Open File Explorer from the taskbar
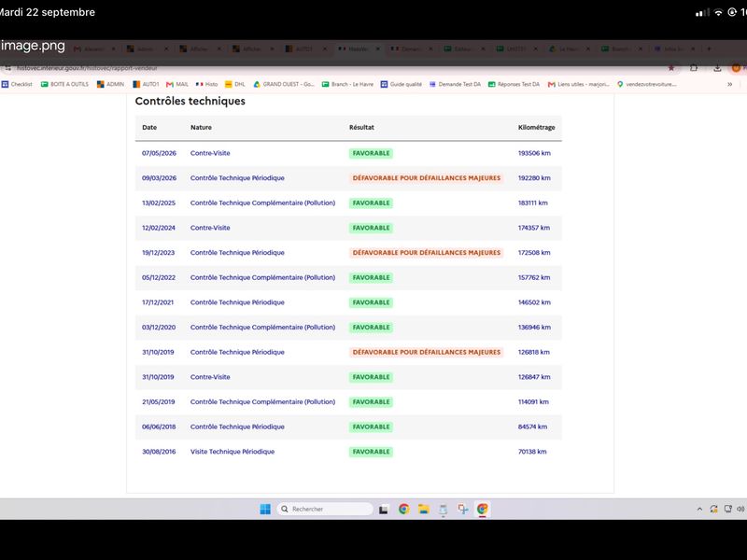Viewport: 747px width, 560px height. [x=424, y=509]
